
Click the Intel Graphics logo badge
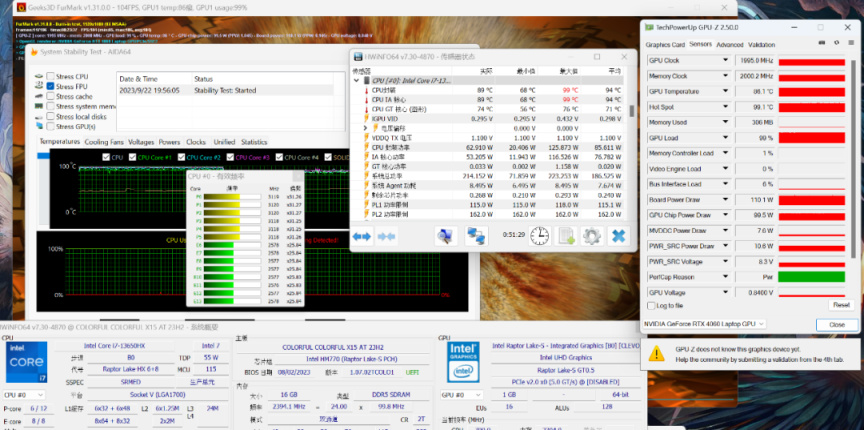(463, 362)
